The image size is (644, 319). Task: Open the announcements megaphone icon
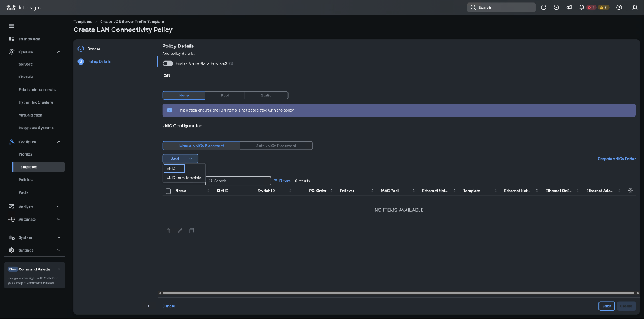click(x=569, y=8)
